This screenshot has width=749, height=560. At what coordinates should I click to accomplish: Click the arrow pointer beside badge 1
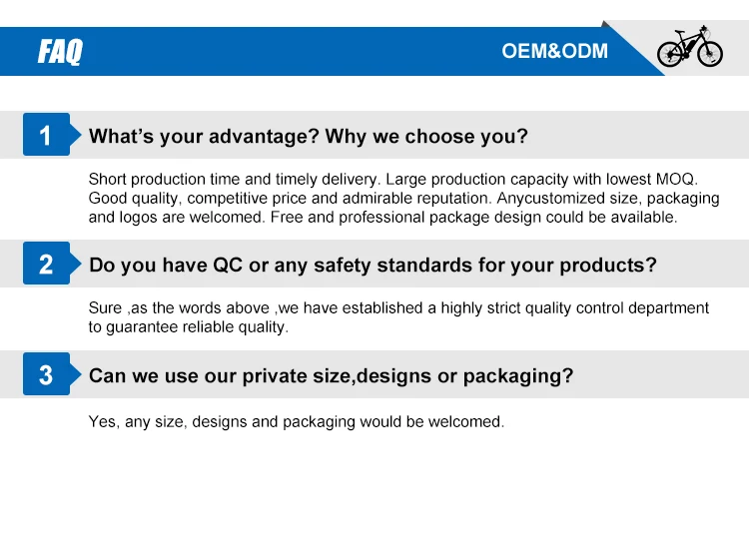74,136
